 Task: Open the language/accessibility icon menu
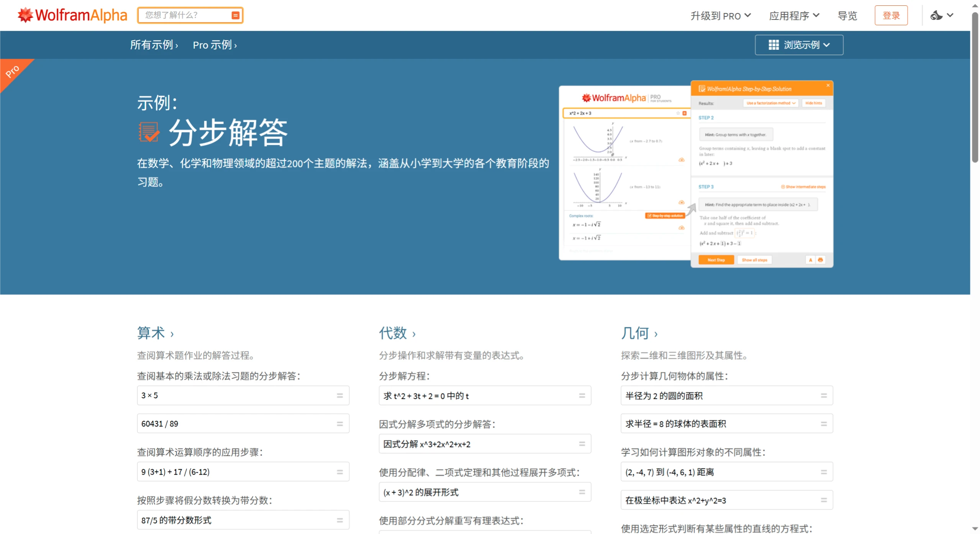tap(942, 15)
